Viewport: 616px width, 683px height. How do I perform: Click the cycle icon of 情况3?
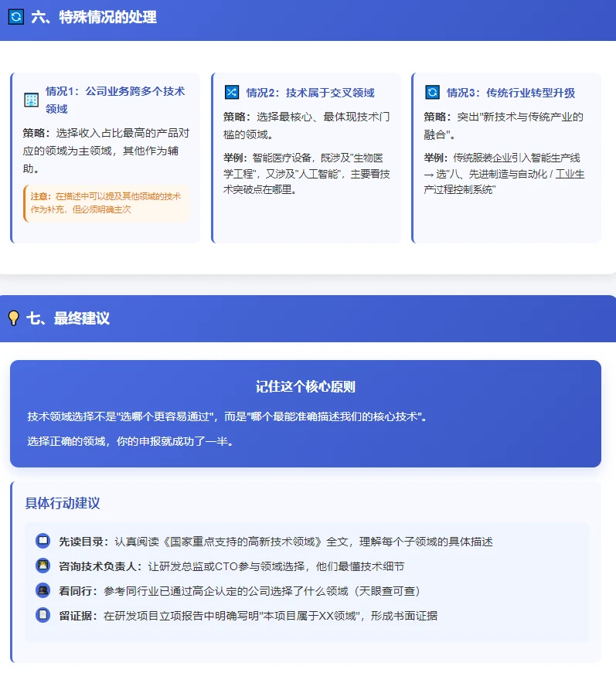pos(432,93)
